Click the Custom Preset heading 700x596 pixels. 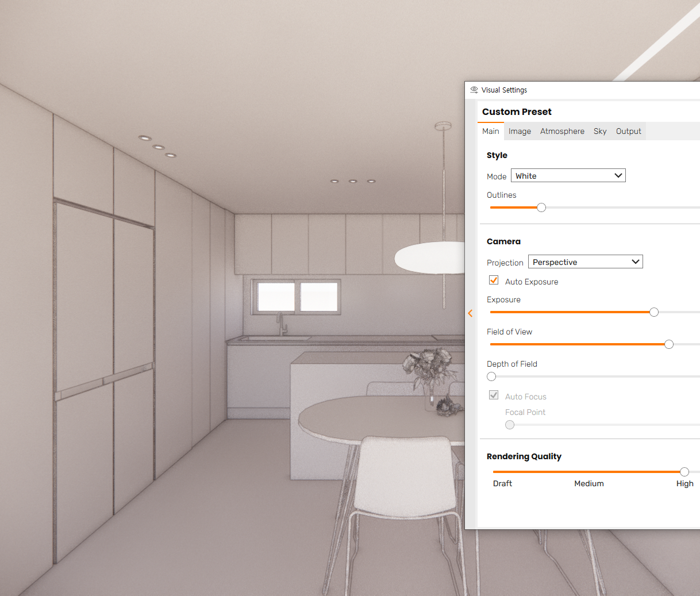[516, 111]
